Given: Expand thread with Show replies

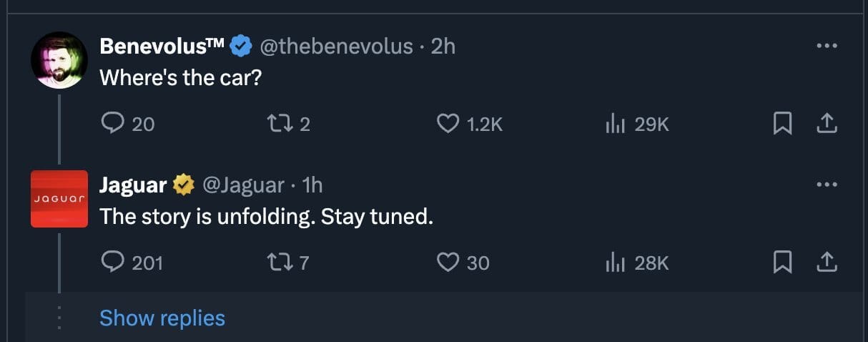Looking at the screenshot, I should tap(162, 318).
